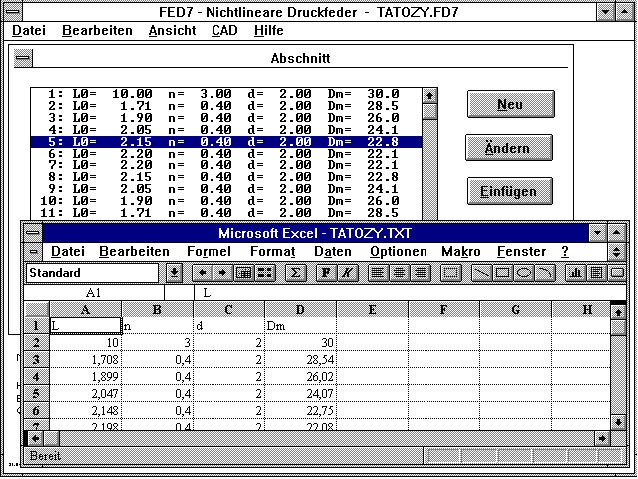The height and width of the screenshot is (479, 638).
Task: Select cell D3 containing 28,54
Action: pyautogui.click(x=300, y=358)
